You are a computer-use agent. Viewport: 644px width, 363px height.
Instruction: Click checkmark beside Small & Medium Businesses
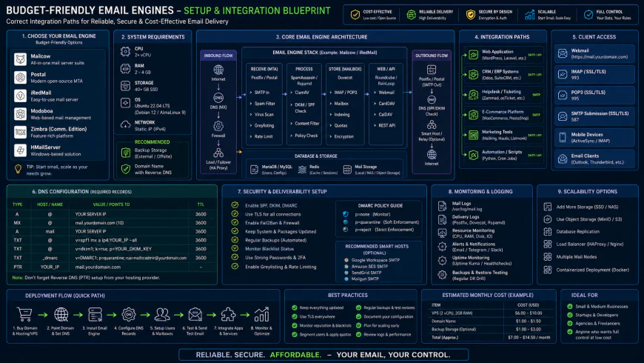pos(570,306)
